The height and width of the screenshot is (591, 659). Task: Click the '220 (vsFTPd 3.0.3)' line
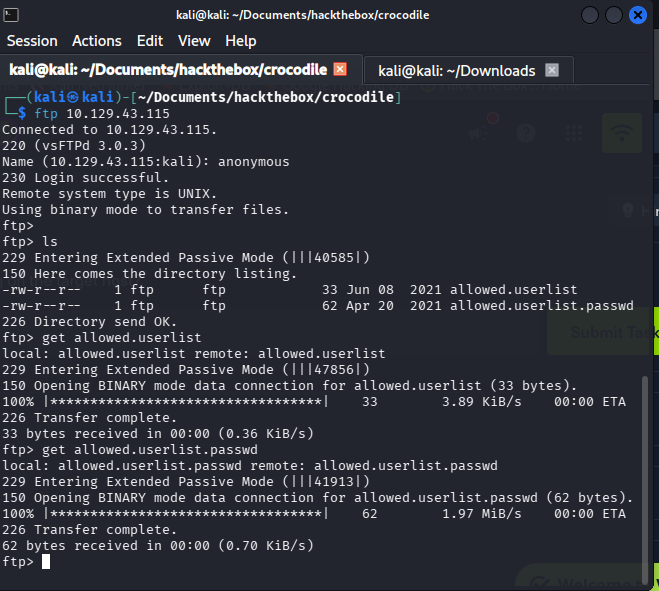click(x=74, y=145)
